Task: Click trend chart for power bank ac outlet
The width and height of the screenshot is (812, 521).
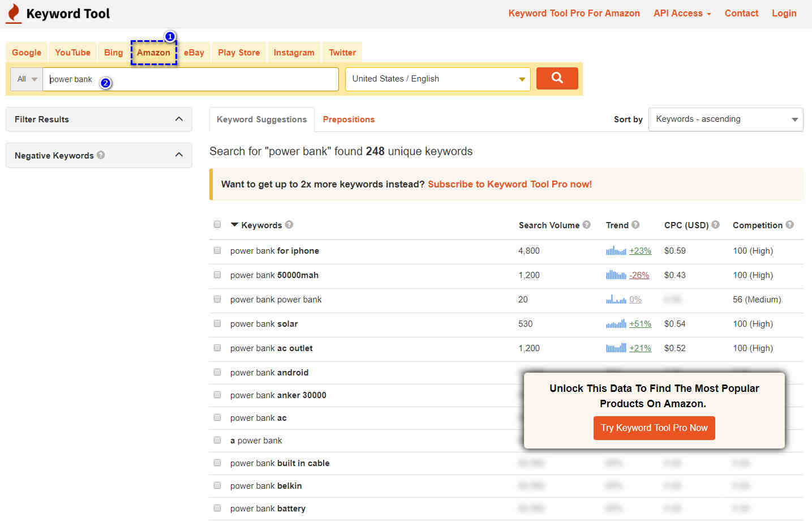Action: tap(616, 348)
